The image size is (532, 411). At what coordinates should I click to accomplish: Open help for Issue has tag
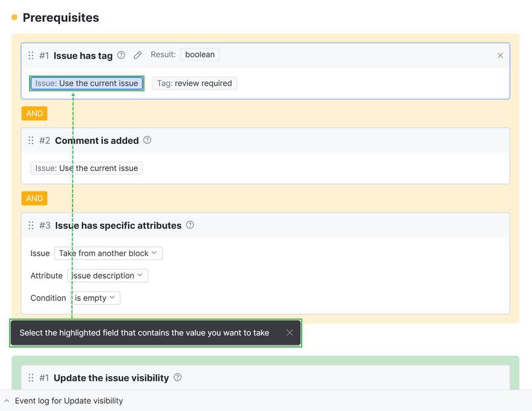(x=121, y=55)
